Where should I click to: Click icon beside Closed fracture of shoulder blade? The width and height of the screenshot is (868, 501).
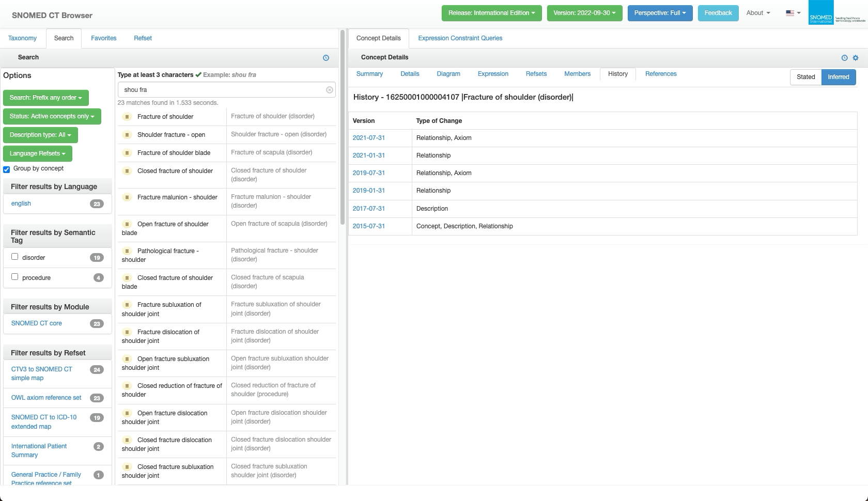pyautogui.click(x=127, y=278)
